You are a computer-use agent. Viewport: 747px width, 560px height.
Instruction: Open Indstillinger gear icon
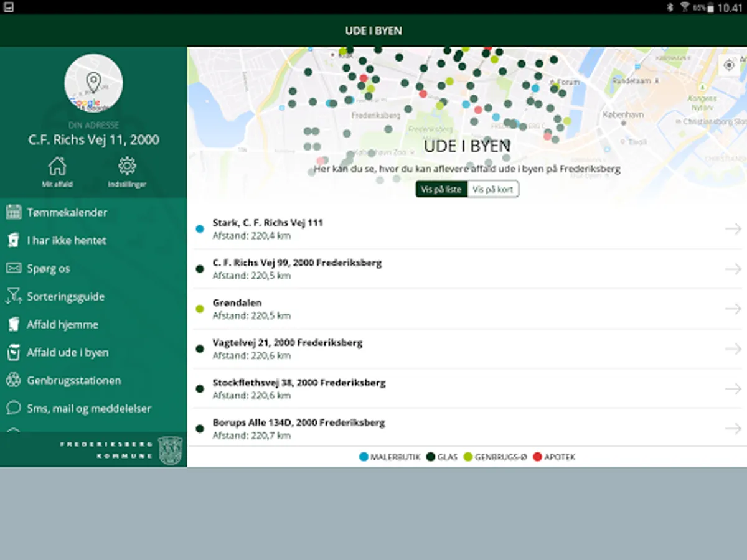pos(127,166)
